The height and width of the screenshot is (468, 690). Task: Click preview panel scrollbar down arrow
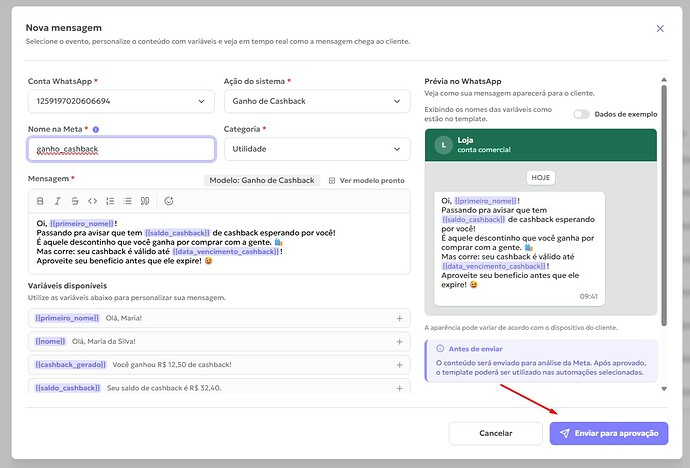[x=664, y=389]
